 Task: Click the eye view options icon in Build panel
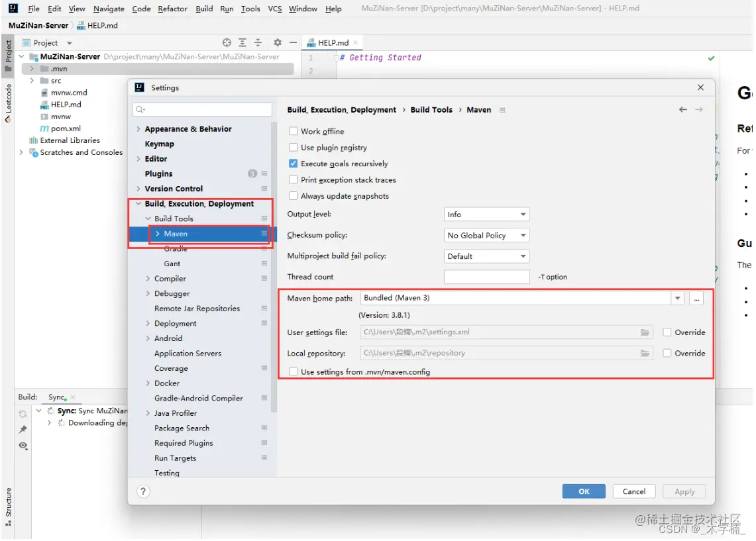[23, 446]
